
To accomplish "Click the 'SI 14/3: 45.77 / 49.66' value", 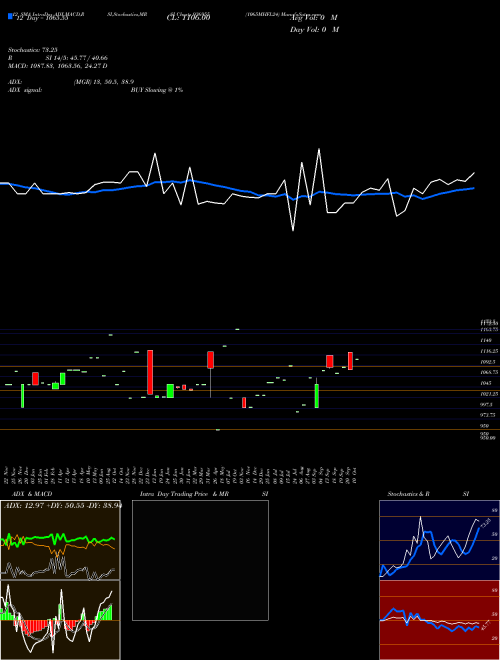I will coord(77,58).
